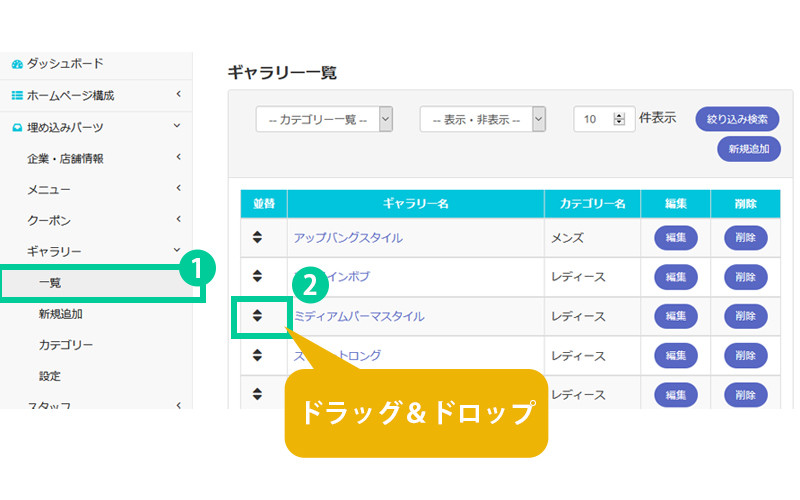Screen dimensions: 800x500
Task: Expand the クーポン sidebar section
Action: 177,219
